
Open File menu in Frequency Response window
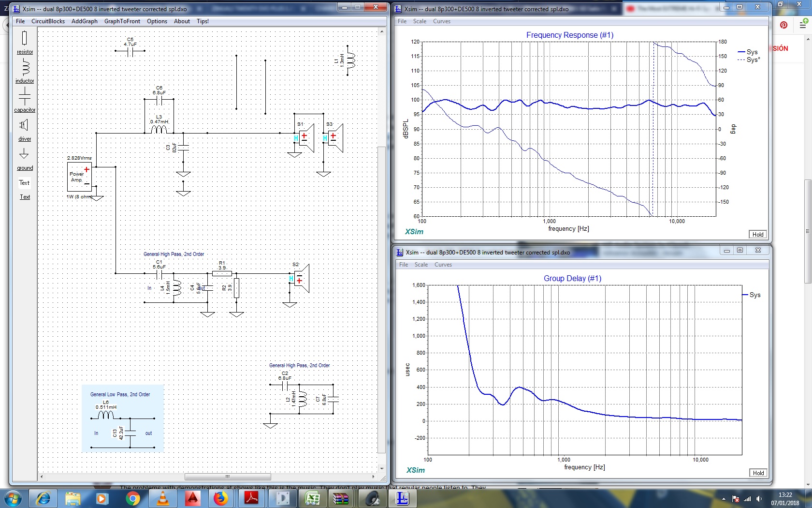point(402,21)
